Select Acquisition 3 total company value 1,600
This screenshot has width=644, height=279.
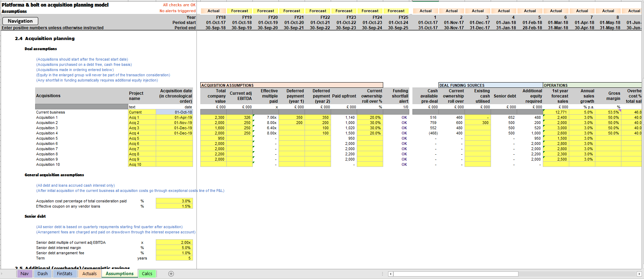(x=214, y=128)
